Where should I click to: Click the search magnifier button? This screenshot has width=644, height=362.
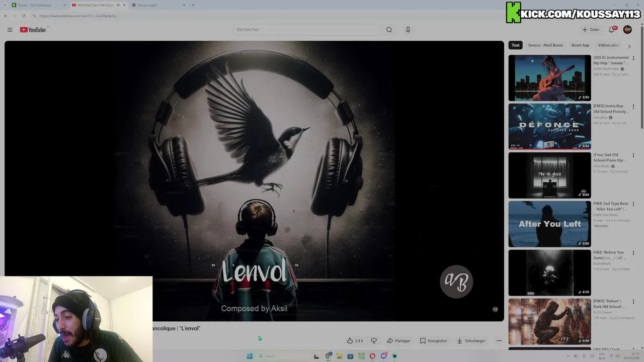389,30
